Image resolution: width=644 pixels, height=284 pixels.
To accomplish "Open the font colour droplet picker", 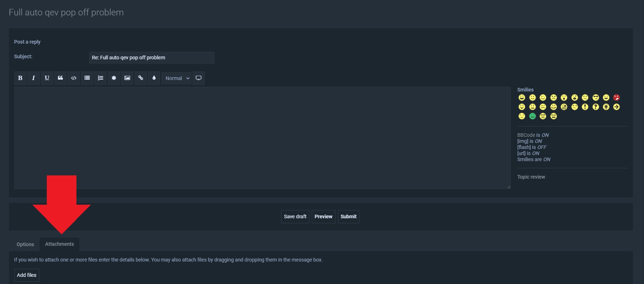I will [x=154, y=78].
